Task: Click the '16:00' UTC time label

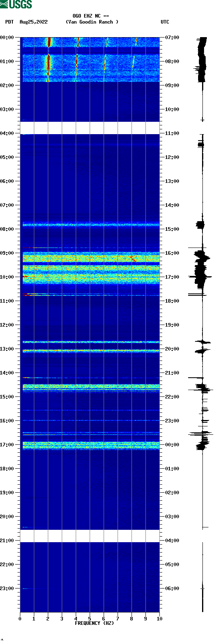Action: click(172, 253)
